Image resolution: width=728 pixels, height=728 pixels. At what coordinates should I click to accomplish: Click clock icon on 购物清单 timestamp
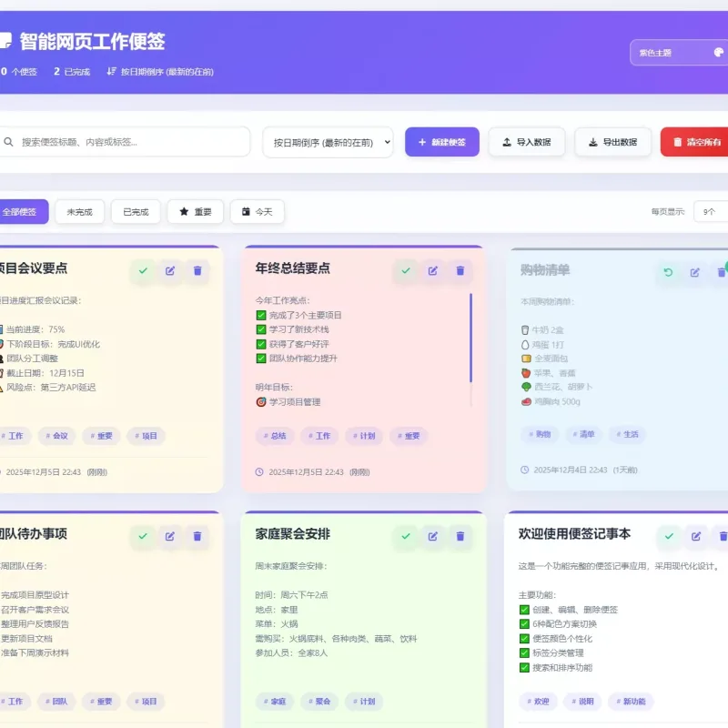pyautogui.click(x=525, y=470)
